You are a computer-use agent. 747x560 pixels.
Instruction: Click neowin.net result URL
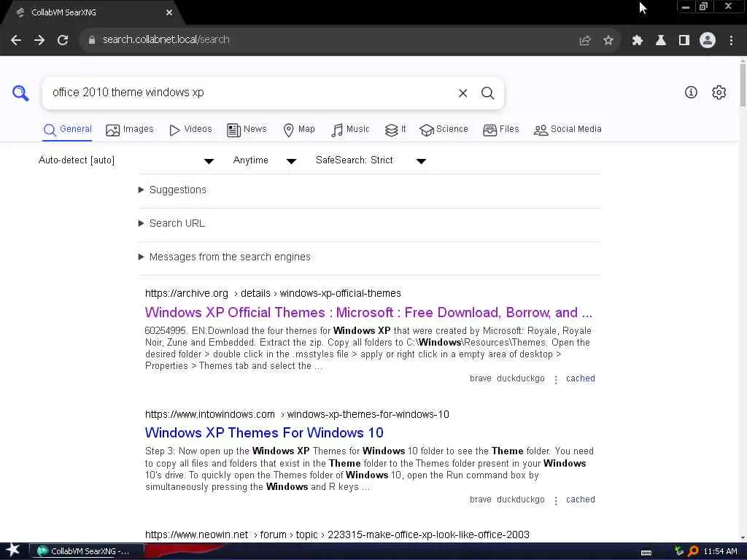(x=337, y=534)
